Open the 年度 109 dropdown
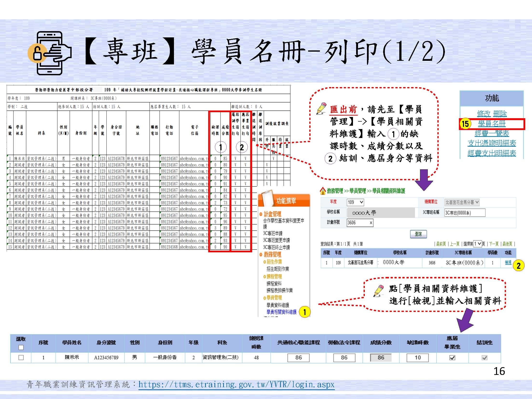Image resolution: width=532 pixels, height=399 pixels. (355, 202)
